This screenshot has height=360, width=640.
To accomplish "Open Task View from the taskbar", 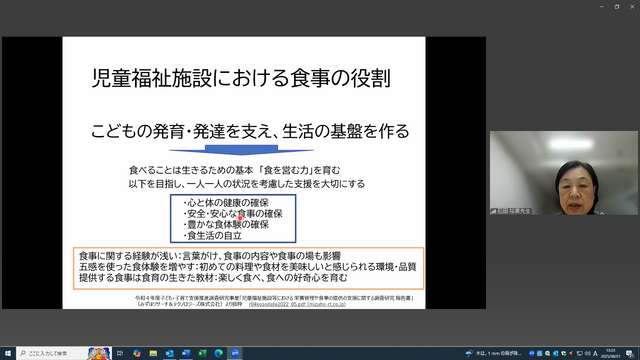I will [120, 353].
